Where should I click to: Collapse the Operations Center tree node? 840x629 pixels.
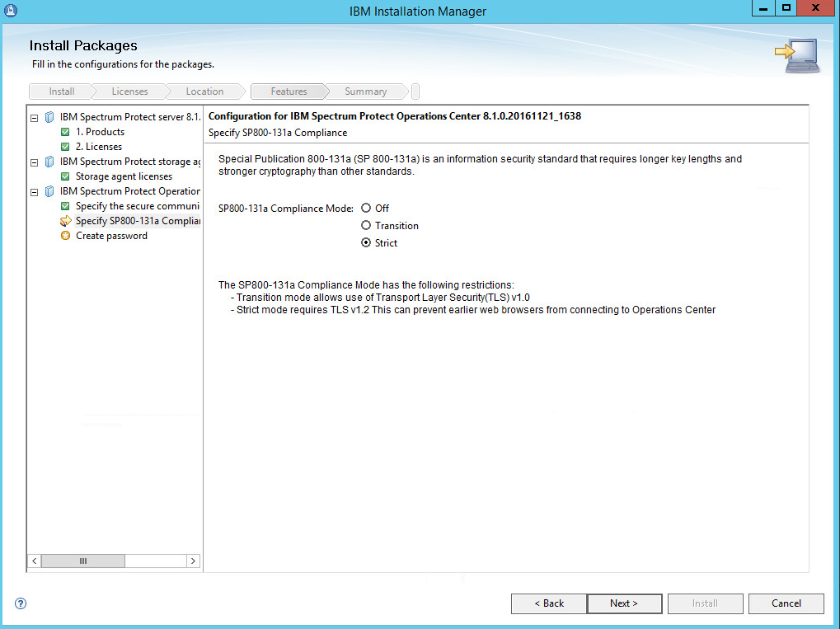(35, 191)
